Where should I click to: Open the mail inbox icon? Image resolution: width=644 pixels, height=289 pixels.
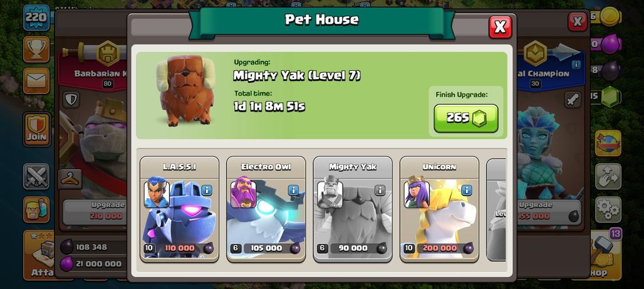36,81
